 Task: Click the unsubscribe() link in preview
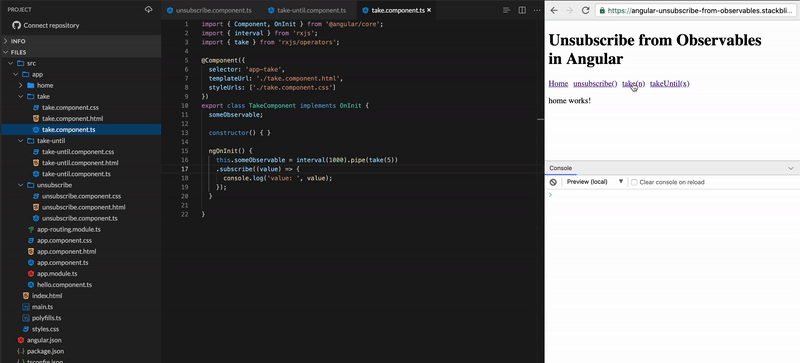595,84
